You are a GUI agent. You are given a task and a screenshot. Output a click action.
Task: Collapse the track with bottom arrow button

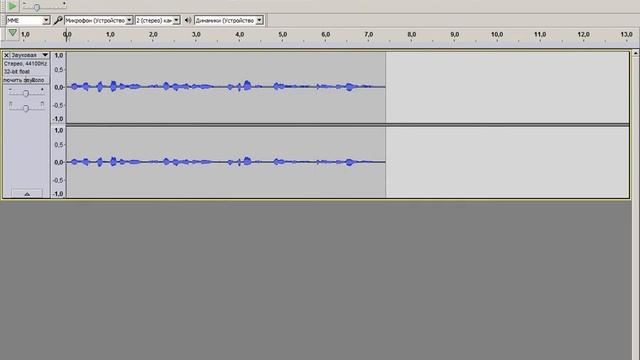(x=27, y=193)
